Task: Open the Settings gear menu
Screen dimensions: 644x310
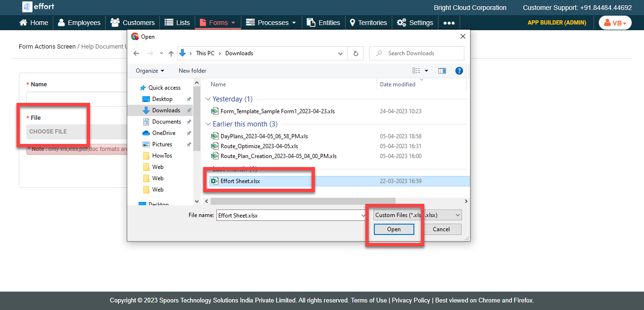Action: coord(415,23)
